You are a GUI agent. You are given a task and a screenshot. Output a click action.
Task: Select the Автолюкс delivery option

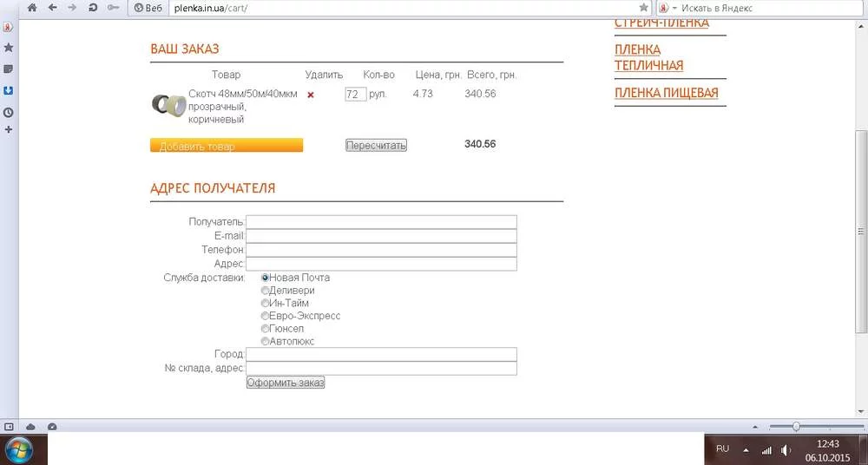pyautogui.click(x=265, y=342)
